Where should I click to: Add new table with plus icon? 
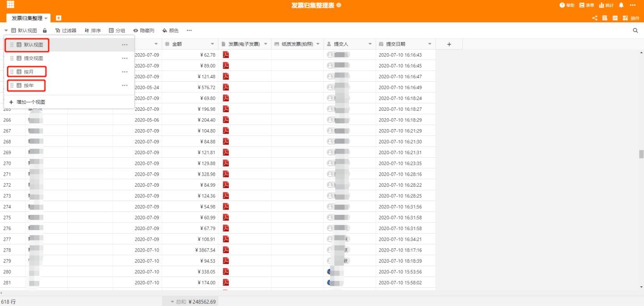[59, 18]
